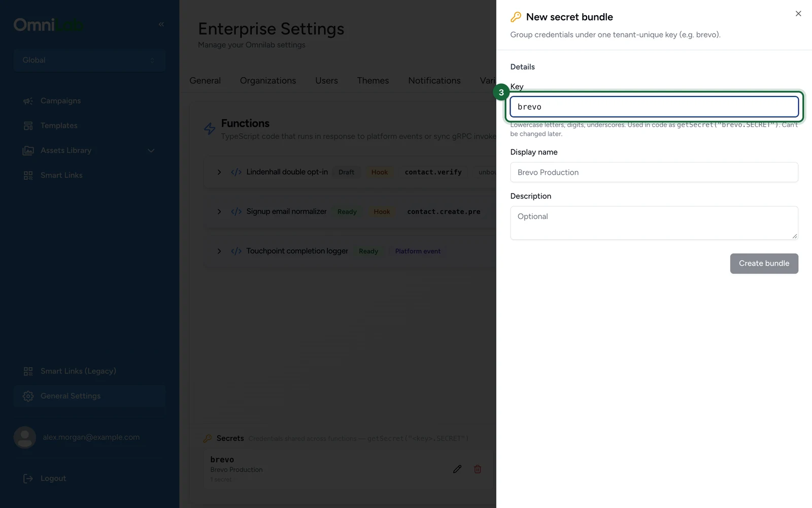Screen dimensions: 812x508
Task: Click the Logout icon
Action: coord(28,479)
